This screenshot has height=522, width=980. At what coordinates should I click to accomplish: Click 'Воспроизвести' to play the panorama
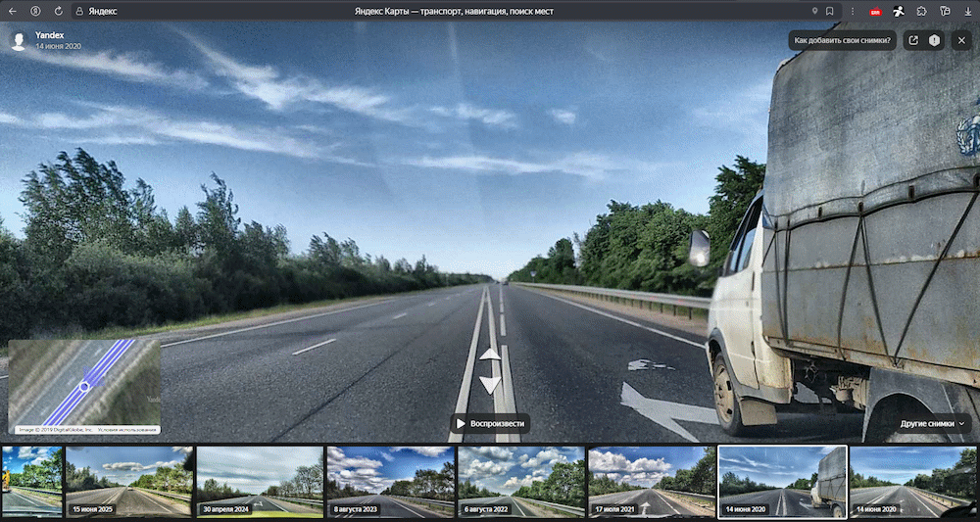pos(490,423)
